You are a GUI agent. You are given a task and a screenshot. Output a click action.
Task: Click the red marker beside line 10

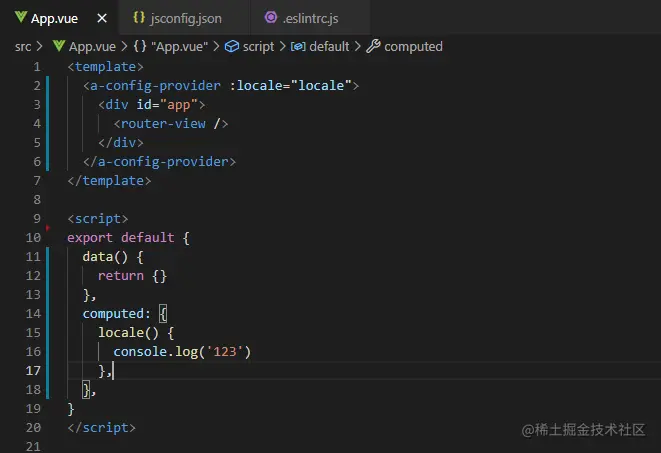(48, 228)
